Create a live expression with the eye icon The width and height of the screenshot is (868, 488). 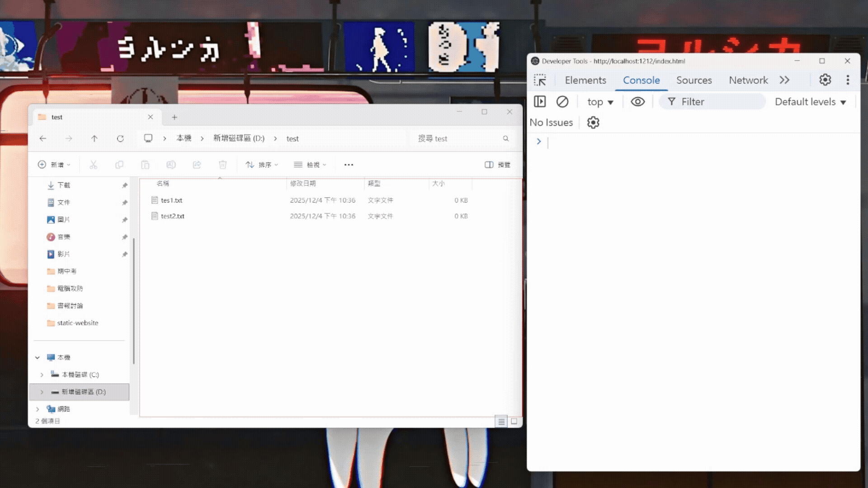click(x=638, y=102)
